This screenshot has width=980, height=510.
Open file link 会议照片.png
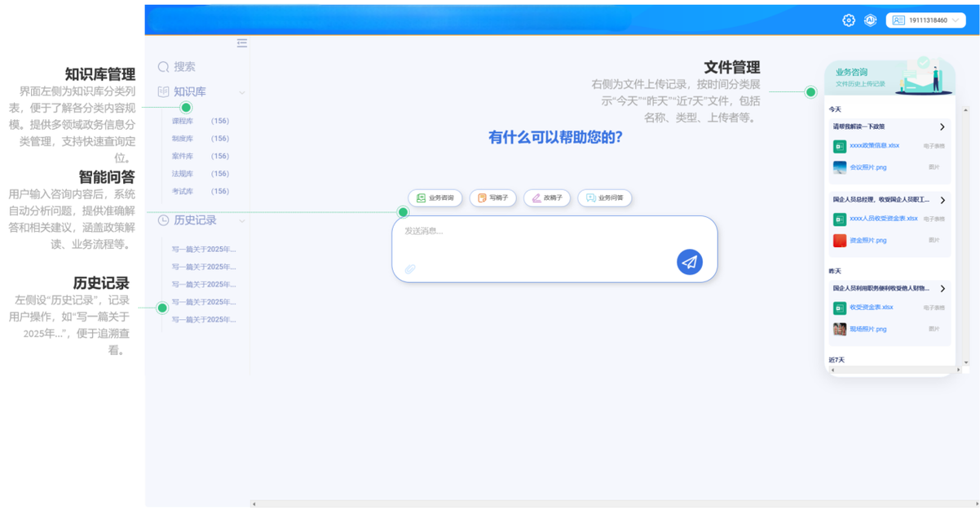pos(868,167)
